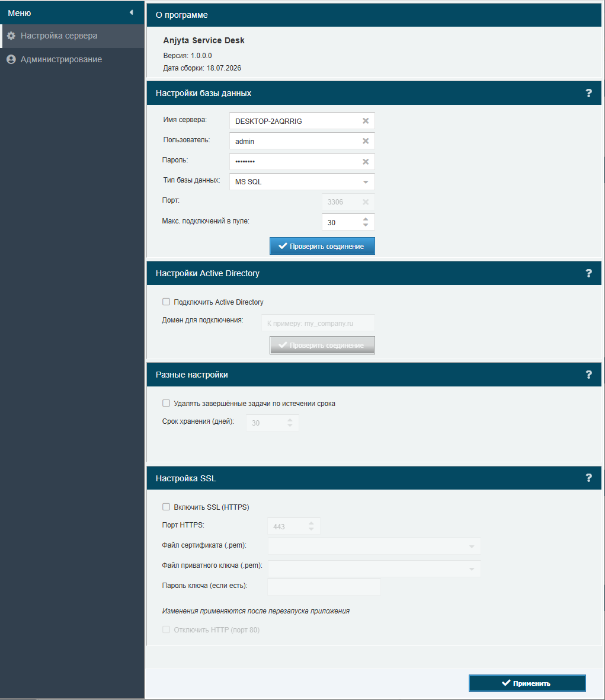This screenshot has width=605, height=700.
Task: Decrease Макс. подключений в пуле value
Action: click(x=366, y=225)
